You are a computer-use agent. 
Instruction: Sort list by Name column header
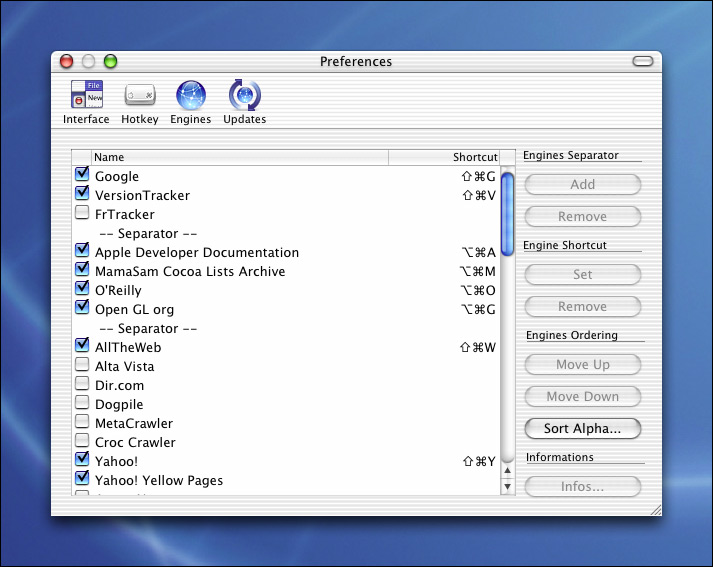240,157
